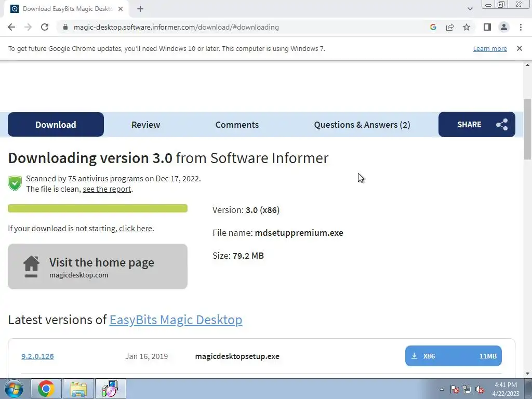Open Questions & Answers (2) tab
This screenshot has width=532, height=399.
[x=362, y=125]
